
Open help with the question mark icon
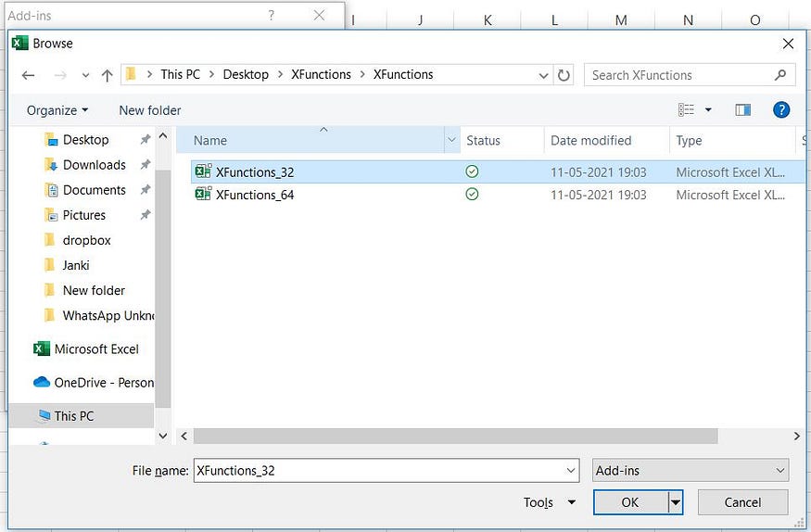pyautogui.click(x=781, y=109)
